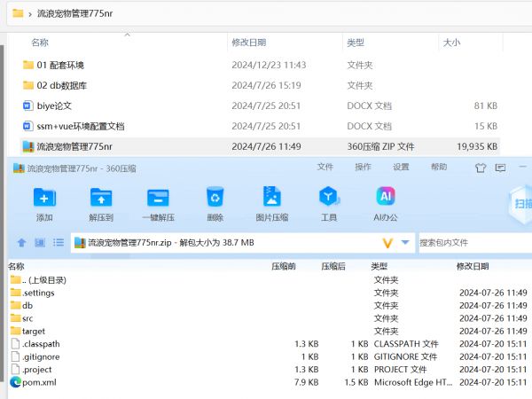This screenshot has height=399, width=532.
Task: Open the 设置 (Settings) menu
Action: [401, 167]
